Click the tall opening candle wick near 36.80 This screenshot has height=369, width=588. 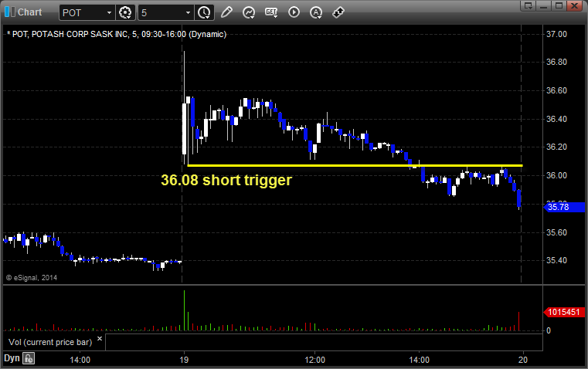point(184,76)
